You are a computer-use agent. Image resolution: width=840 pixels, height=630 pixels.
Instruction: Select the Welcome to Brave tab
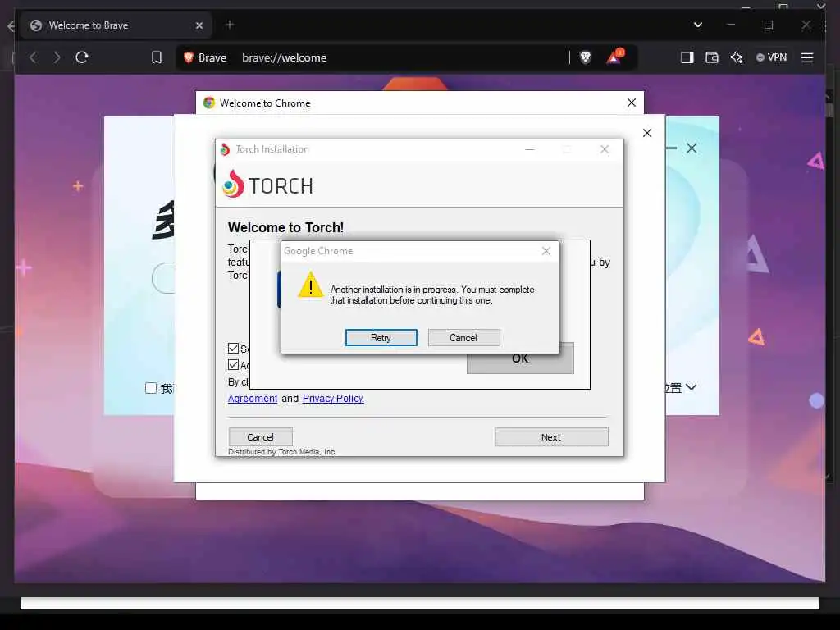click(x=116, y=25)
